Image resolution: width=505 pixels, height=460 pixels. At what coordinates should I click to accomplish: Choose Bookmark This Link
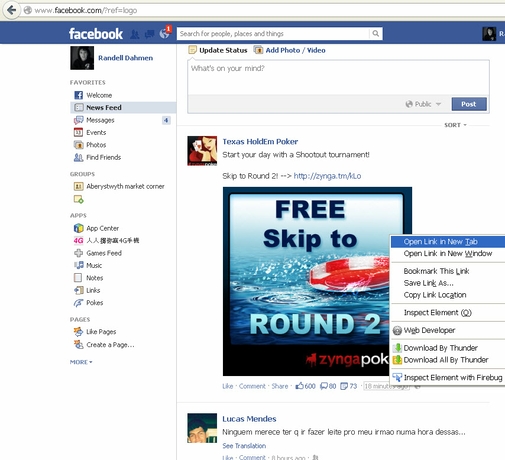pyautogui.click(x=448, y=271)
